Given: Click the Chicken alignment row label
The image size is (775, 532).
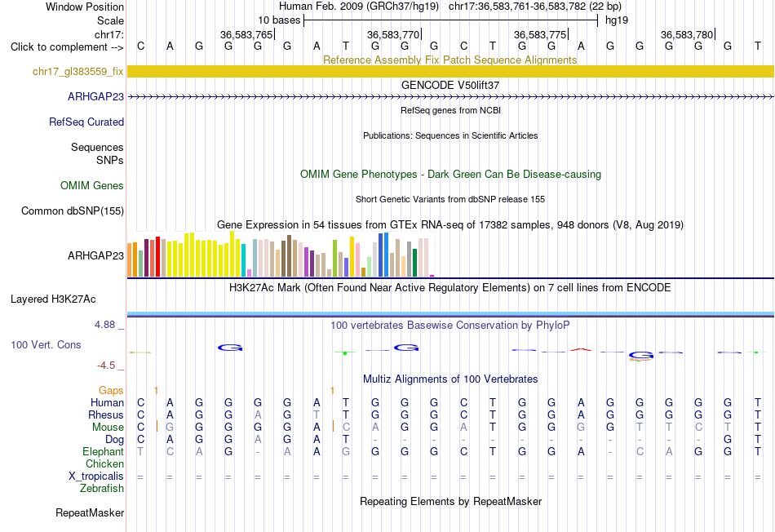Looking at the screenshot, I should 104,463.
